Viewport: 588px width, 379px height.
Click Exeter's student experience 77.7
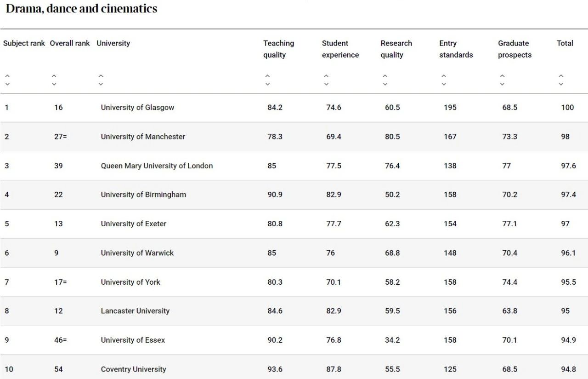pos(334,224)
